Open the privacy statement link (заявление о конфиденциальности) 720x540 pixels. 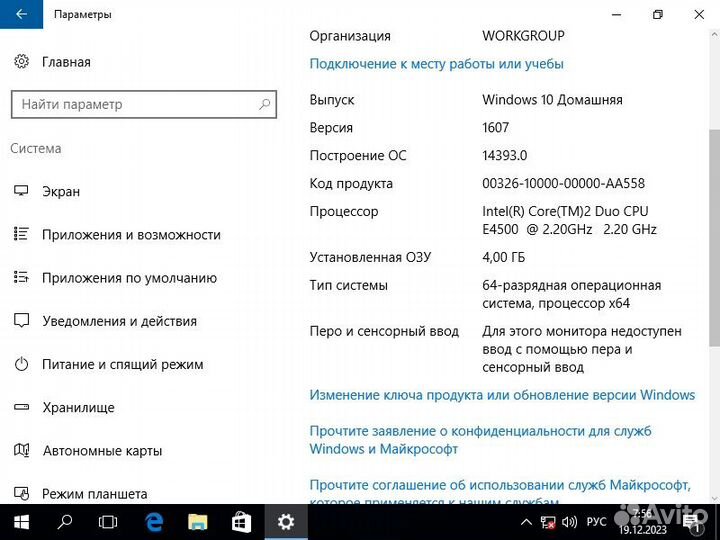(x=480, y=439)
